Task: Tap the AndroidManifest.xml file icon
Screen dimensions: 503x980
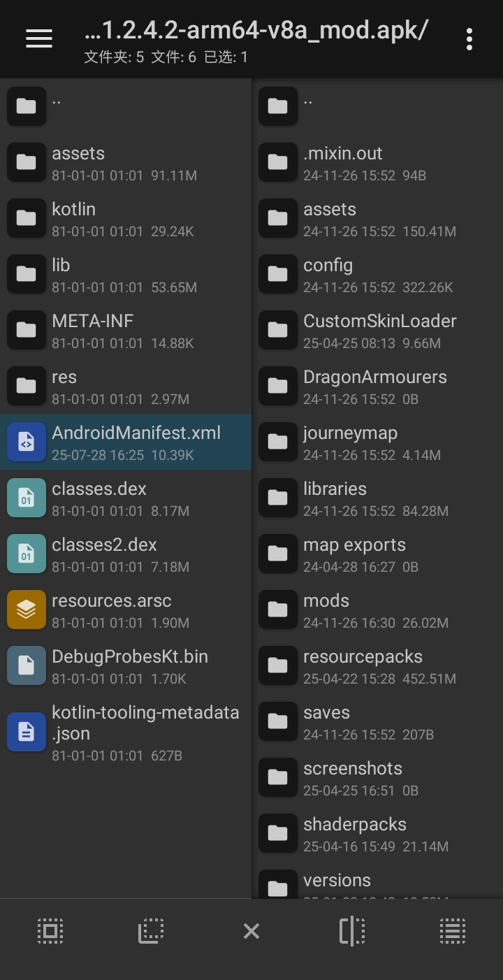Action: pyautogui.click(x=27, y=442)
